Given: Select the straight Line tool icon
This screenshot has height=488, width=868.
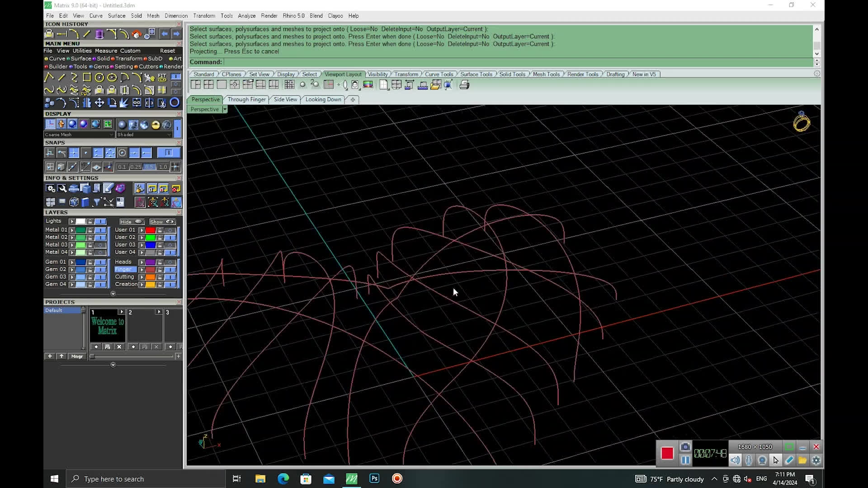Looking at the screenshot, I should (62, 77).
